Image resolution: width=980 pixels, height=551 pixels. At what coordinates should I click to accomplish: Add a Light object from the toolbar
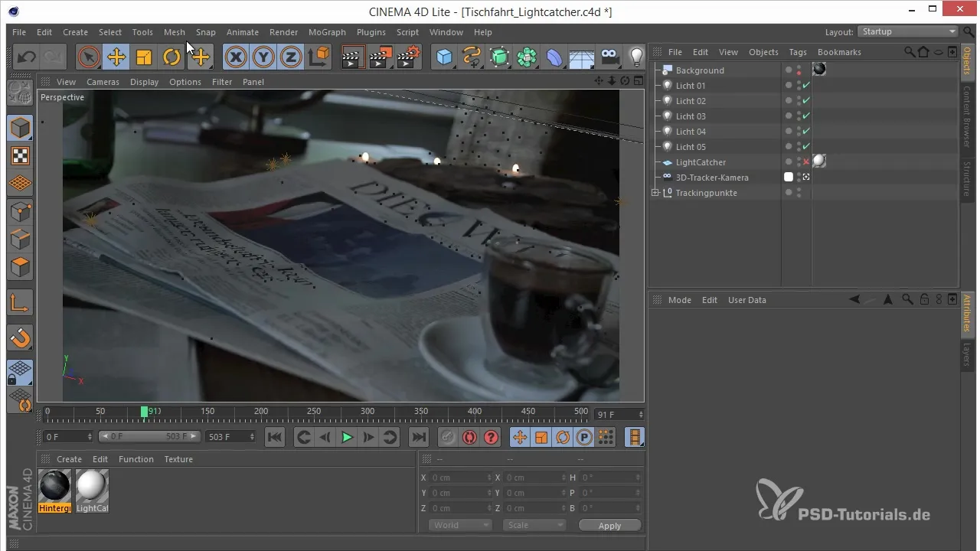(x=635, y=57)
